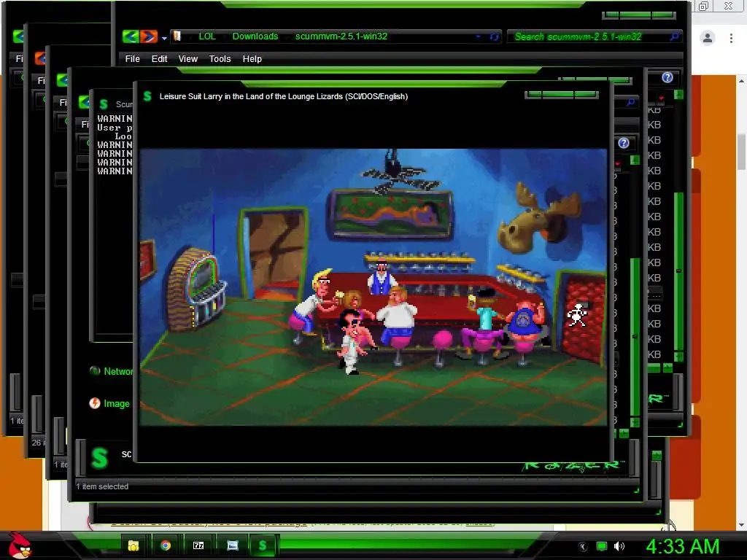This screenshot has width=747, height=560.
Task: Click the Leisure Suit Larry window title text
Action: click(284, 96)
